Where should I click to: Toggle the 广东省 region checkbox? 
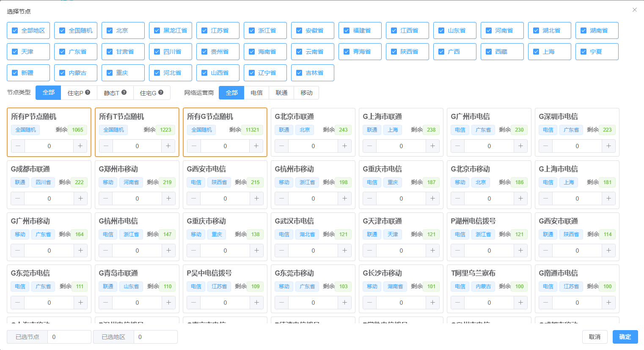tap(62, 52)
